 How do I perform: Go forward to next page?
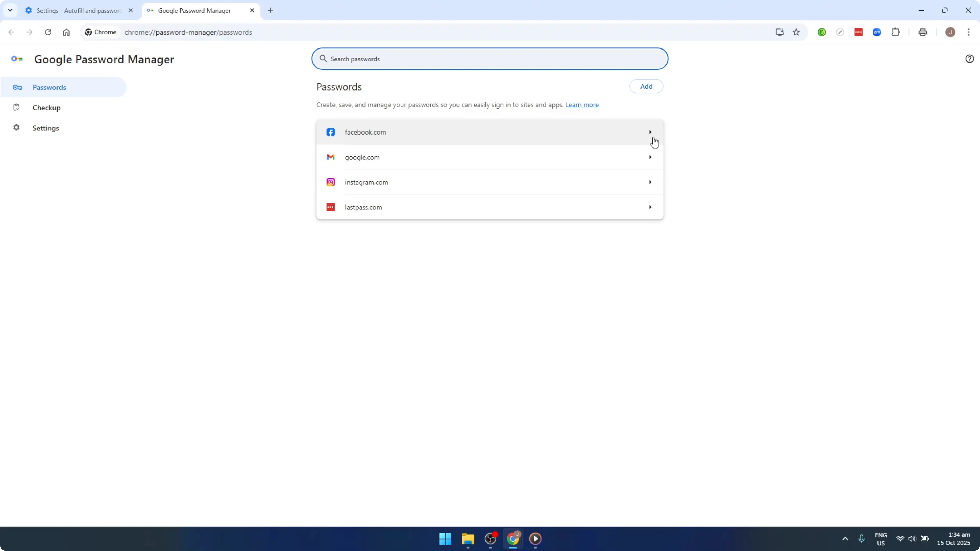click(x=29, y=32)
